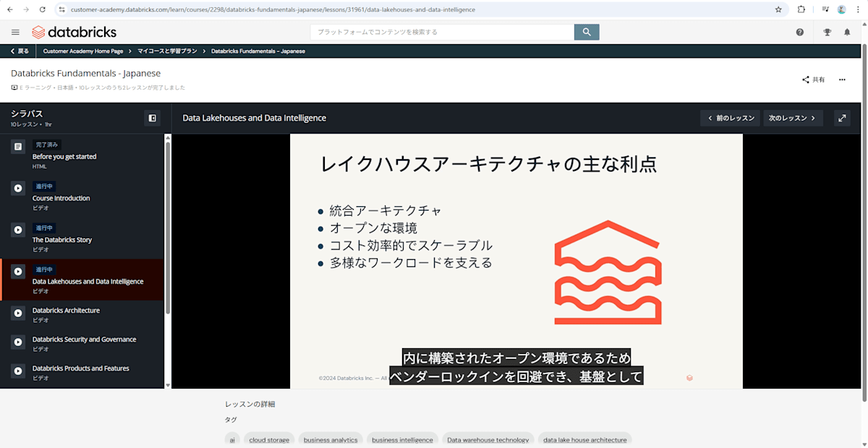The image size is (868, 448).
Task: Click the content search field
Action: click(442, 32)
